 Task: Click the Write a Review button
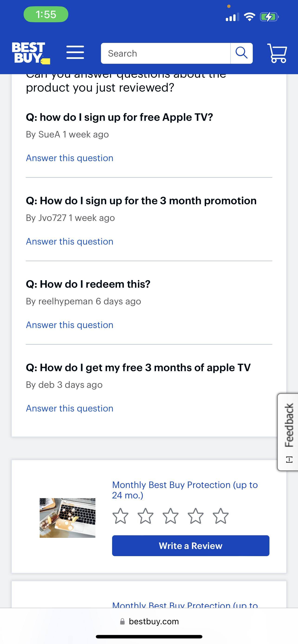190,546
